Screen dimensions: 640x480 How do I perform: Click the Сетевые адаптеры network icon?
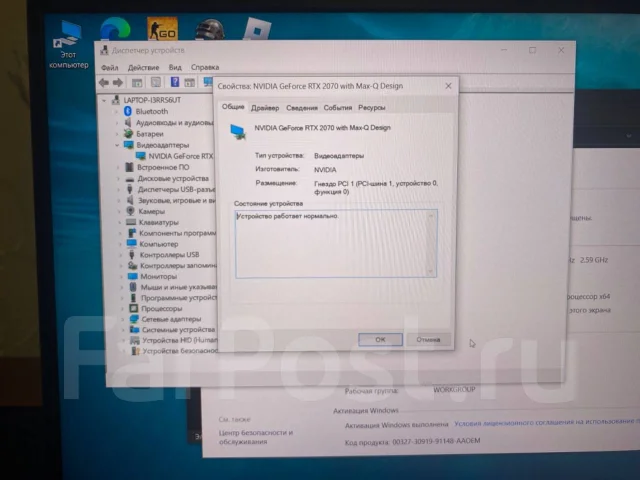[134, 319]
